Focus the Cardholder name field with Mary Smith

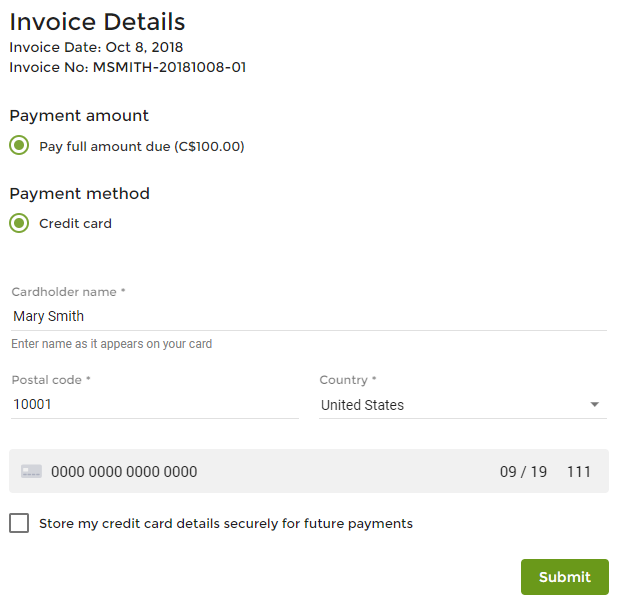(309, 316)
